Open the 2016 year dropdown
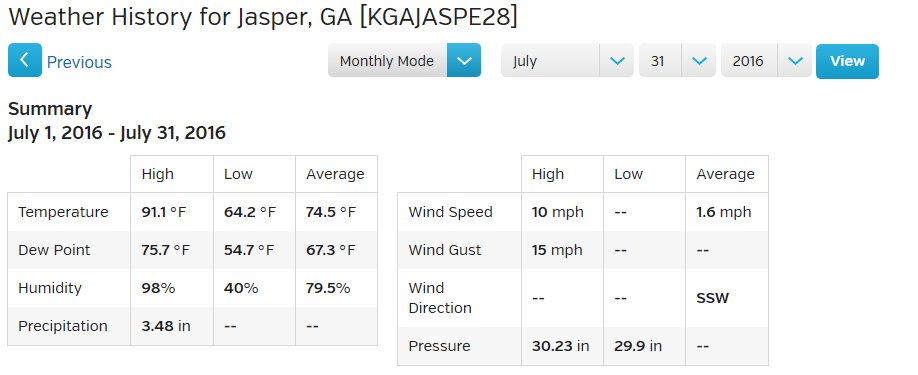 pyautogui.click(x=766, y=60)
